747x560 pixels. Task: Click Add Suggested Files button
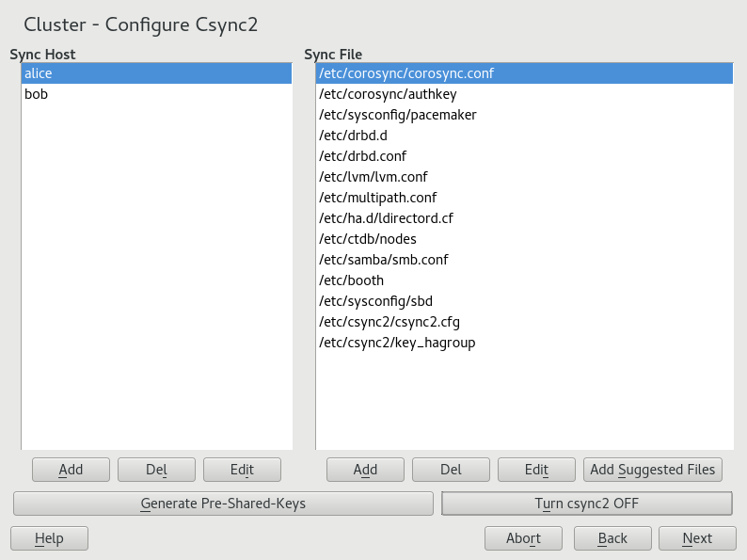click(653, 470)
